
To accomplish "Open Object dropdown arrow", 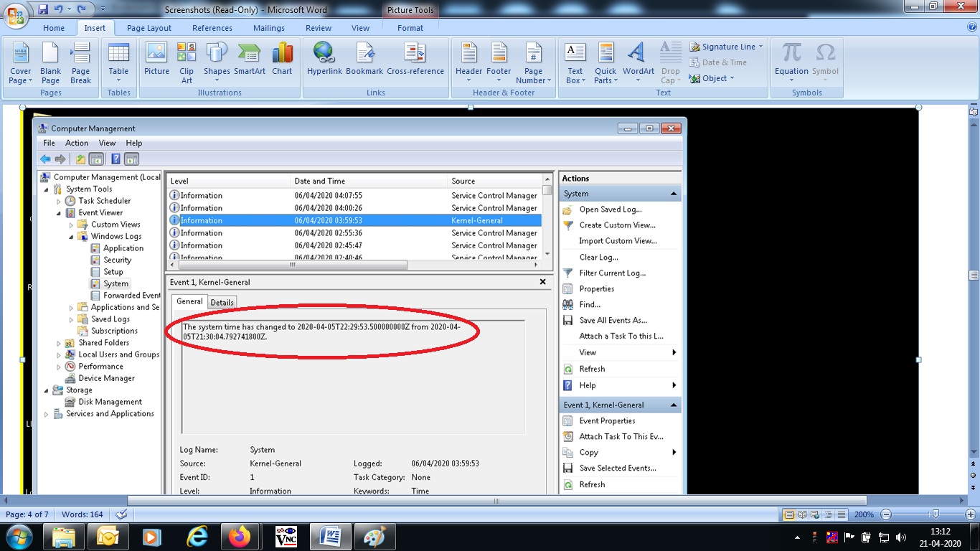I will click(732, 78).
